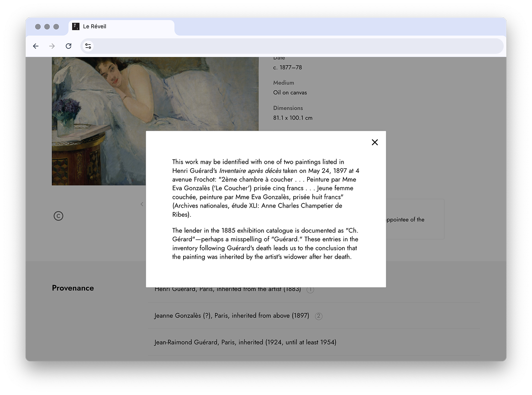532x395 pixels.
Task: Click the painting image of sleeping woman
Action: point(155,121)
